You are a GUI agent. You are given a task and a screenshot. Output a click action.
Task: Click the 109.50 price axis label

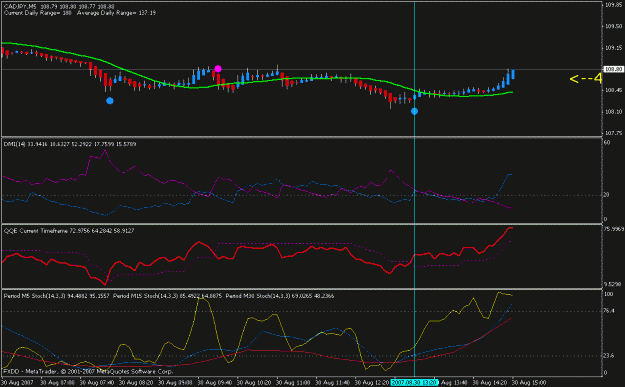[614, 26]
